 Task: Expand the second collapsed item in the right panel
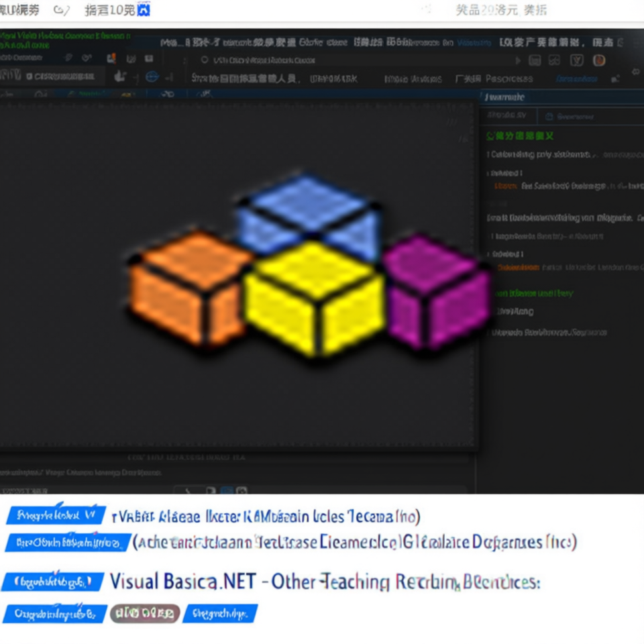505,254
